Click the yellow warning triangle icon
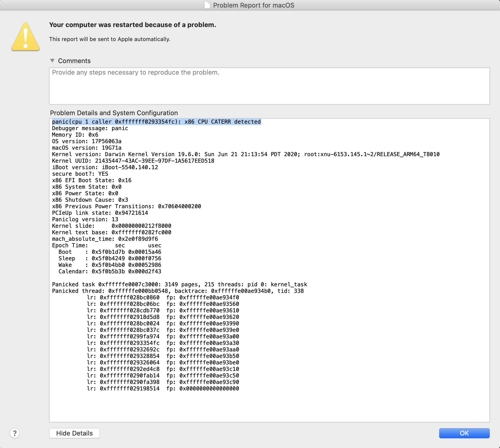 coord(26,38)
